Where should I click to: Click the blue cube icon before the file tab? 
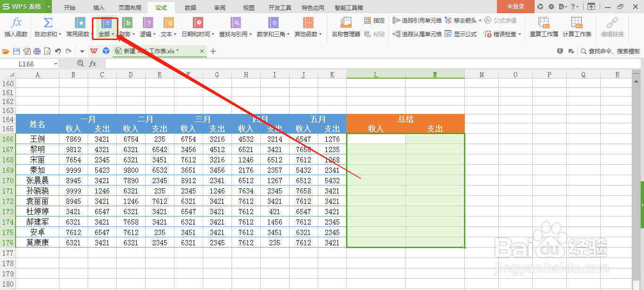tap(106, 51)
